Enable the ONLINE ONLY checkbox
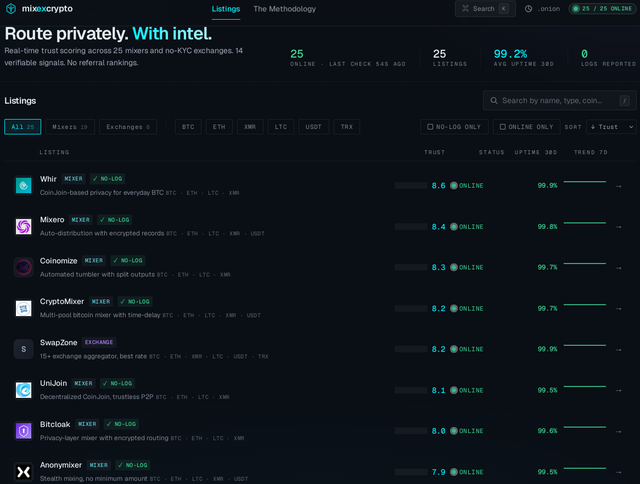This screenshot has width=640, height=484. [502, 127]
